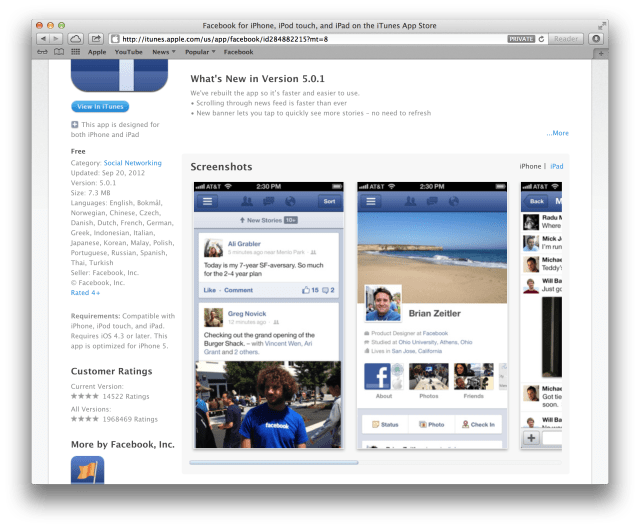
Task: Tap plus button in third screenshot
Action: tap(531, 438)
